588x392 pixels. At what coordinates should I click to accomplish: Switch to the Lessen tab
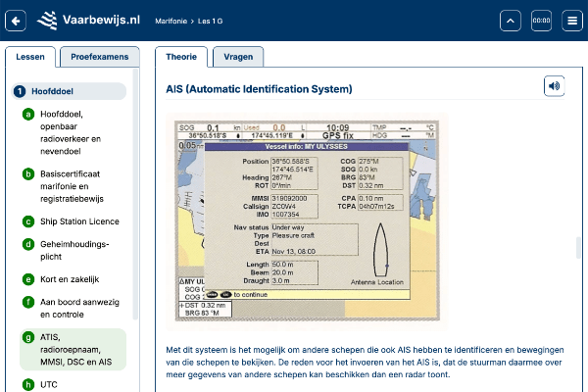tap(30, 57)
